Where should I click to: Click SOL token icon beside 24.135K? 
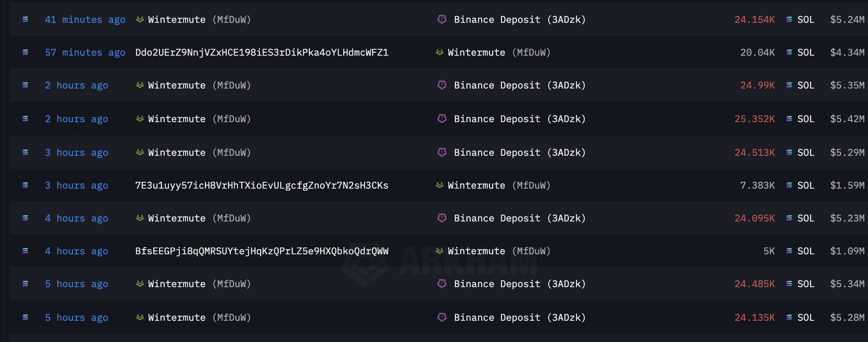789,318
